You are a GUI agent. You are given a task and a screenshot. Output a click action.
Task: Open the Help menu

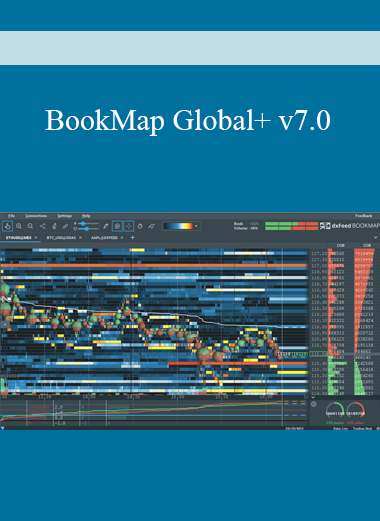coord(86,216)
